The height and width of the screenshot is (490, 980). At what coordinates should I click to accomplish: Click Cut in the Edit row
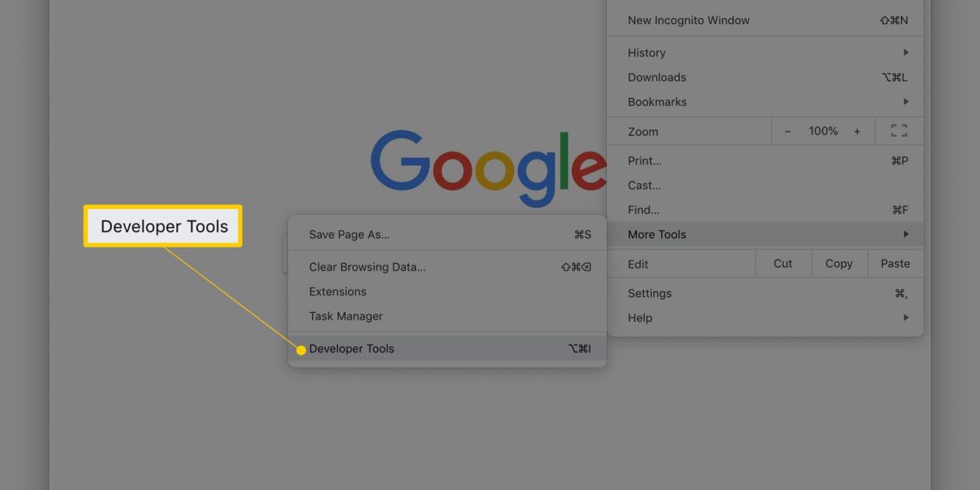pos(783,264)
